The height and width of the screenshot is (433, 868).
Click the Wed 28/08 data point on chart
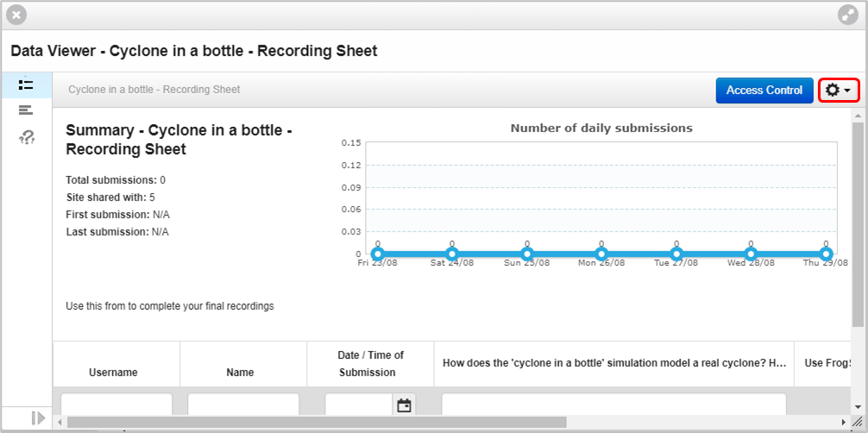(752, 254)
